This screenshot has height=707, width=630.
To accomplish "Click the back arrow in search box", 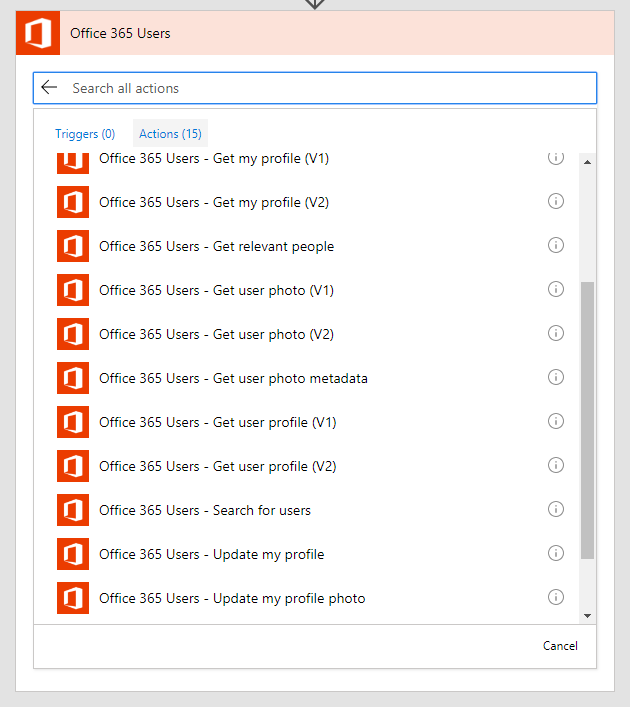I will [x=49, y=88].
